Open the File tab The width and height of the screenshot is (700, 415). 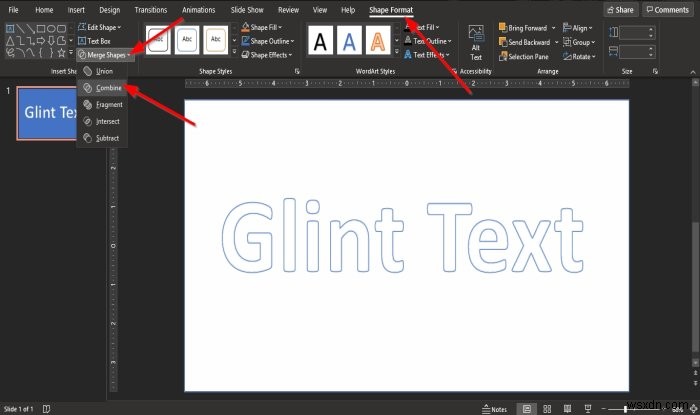pyautogui.click(x=13, y=10)
